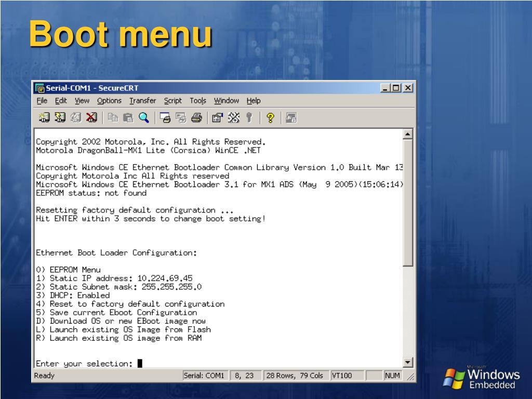Click the Quick Connect lightning icon

60,118
